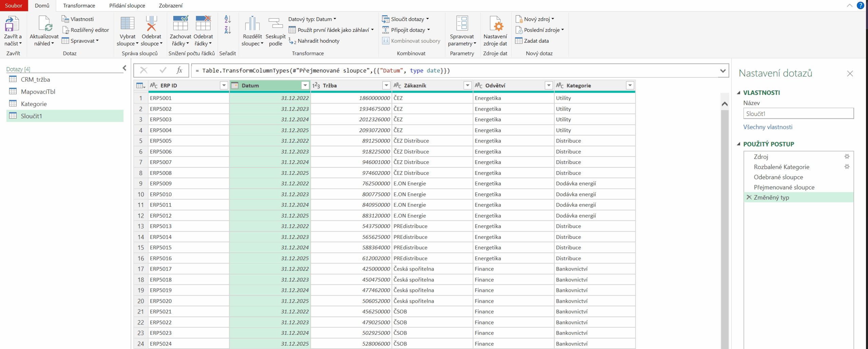Select the MapovacíTbl query
Image resolution: width=868 pixels, height=349 pixels.
point(38,92)
